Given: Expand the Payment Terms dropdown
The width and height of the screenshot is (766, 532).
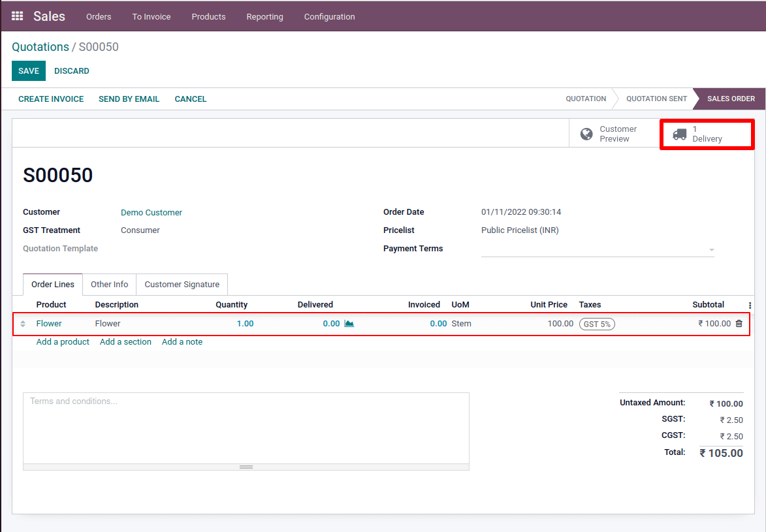Looking at the screenshot, I should 711,250.
